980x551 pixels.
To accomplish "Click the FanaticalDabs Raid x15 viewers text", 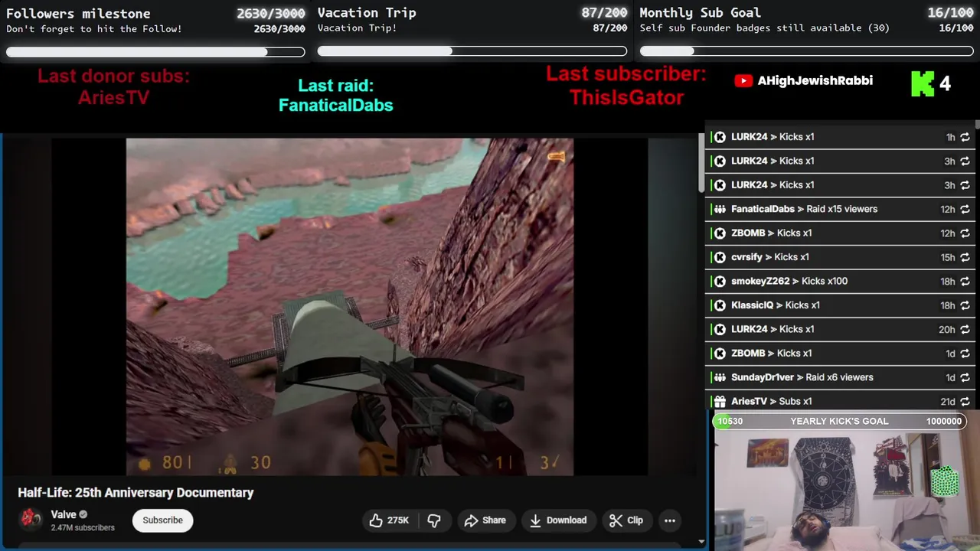I will tap(804, 209).
